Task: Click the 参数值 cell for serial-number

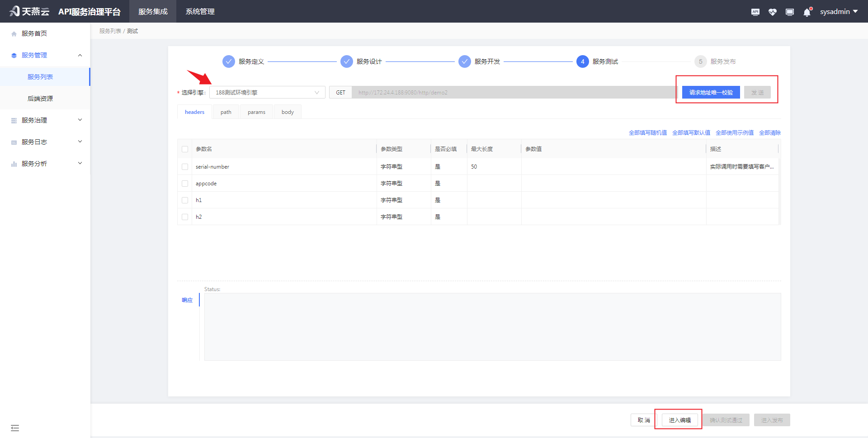Action: coord(613,167)
